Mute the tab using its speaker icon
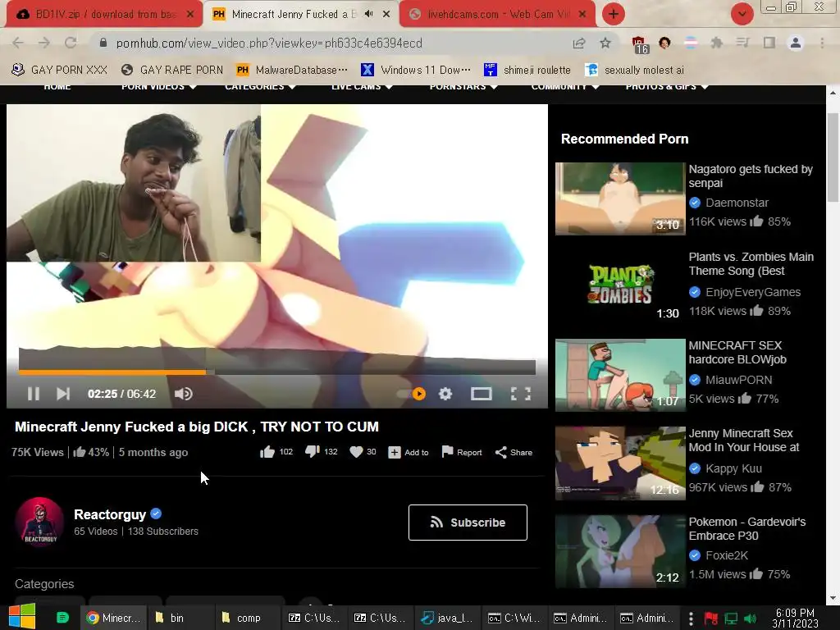This screenshot has width=840, height=630. [368, 14]
